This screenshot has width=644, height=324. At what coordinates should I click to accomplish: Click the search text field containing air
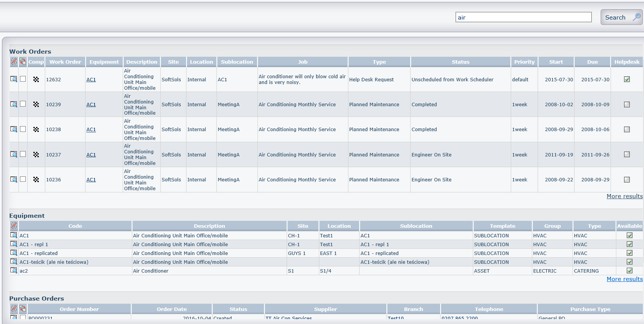coord(523,17)
